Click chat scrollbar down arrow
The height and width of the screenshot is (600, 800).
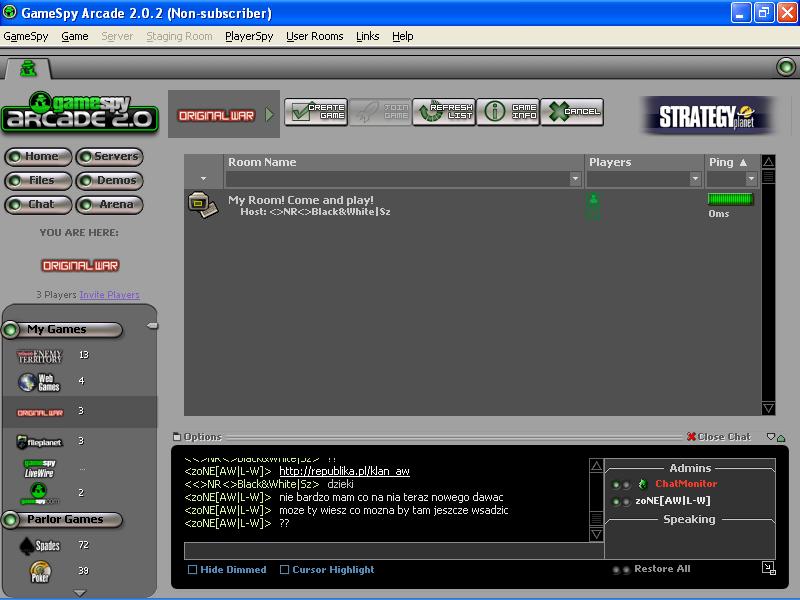596,534
